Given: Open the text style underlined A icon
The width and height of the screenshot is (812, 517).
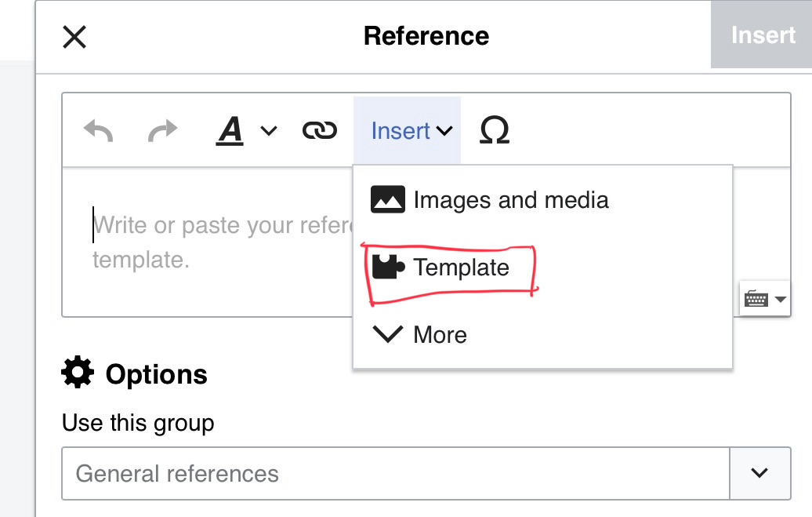Looking at the screenshot, I should (230, 131).
